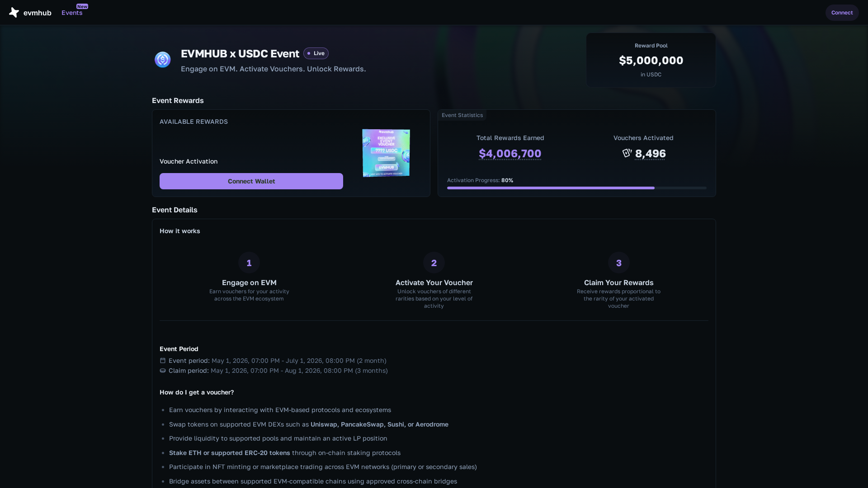This screenshot has width=868, height=488.
Task: Click the evmhub star logo icon
Action: point(14,13)
